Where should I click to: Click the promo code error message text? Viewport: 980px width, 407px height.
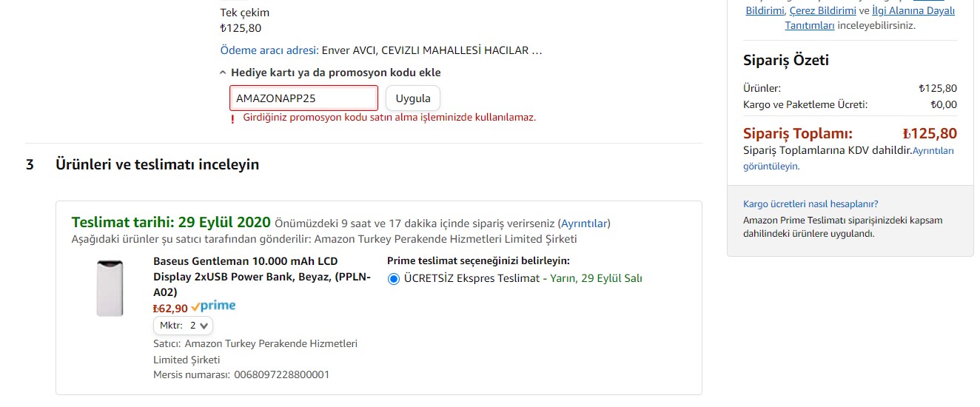[x=389, y=118]
